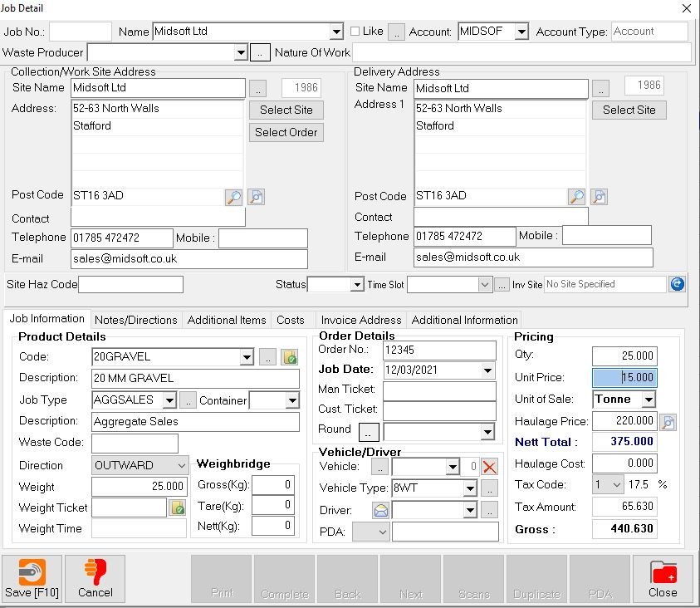Switch to Invoice Address tab
This screenshot has height=608, width=700.
tap(361, 320)
